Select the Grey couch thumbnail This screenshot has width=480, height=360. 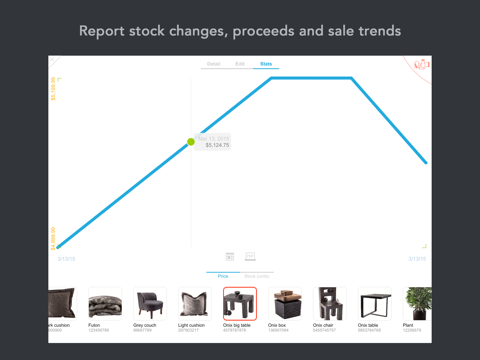(x=150, y=304)
